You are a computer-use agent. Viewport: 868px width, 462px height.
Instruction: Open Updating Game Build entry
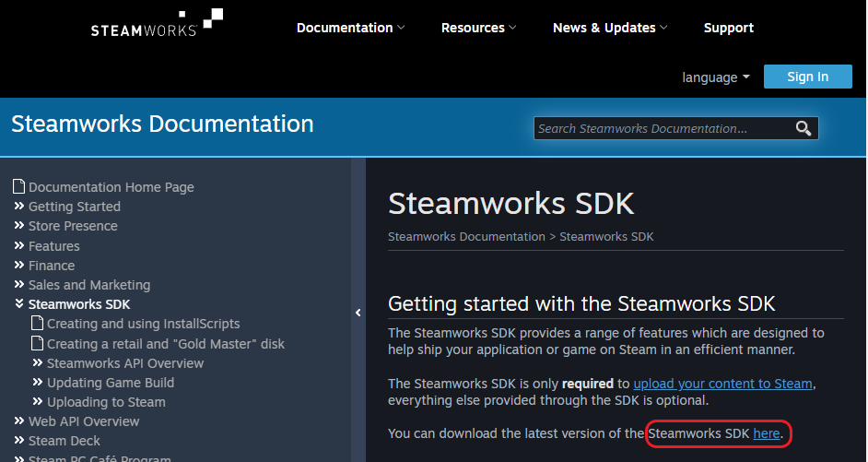coord(111,383)
